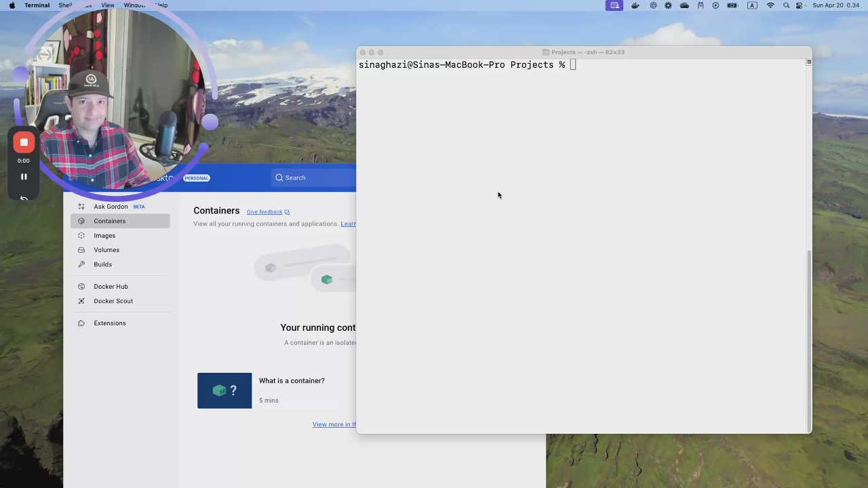Click the recording timer '0:00'
This screenshot has width=868, height=488.
coord(24,161)
